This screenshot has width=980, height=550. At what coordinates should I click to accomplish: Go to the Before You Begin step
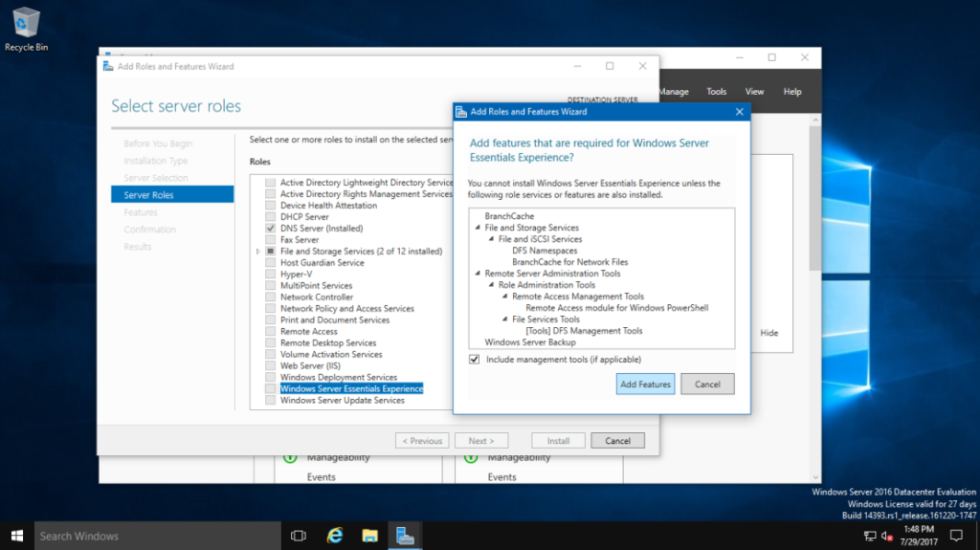(x=158, y=143)
